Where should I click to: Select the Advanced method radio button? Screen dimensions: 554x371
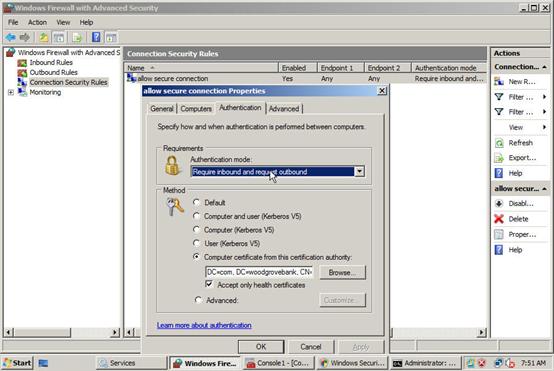[198, 300]
